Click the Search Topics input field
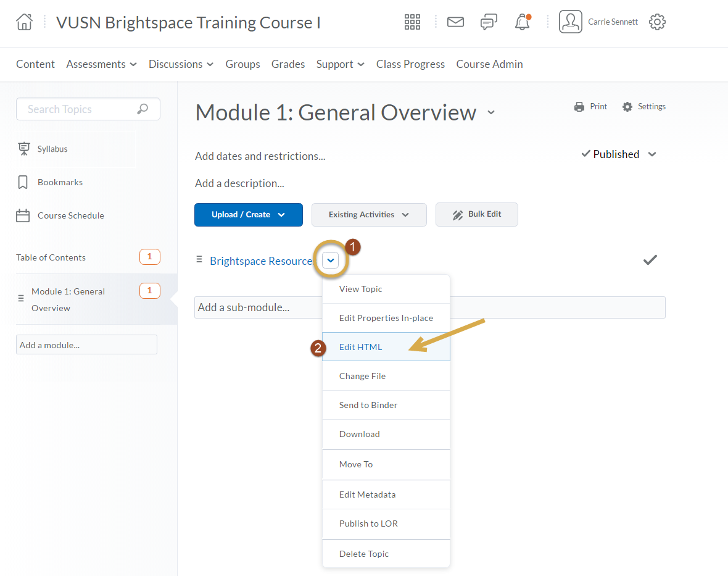This screenshot has height=576, width=728. [80, 109]
